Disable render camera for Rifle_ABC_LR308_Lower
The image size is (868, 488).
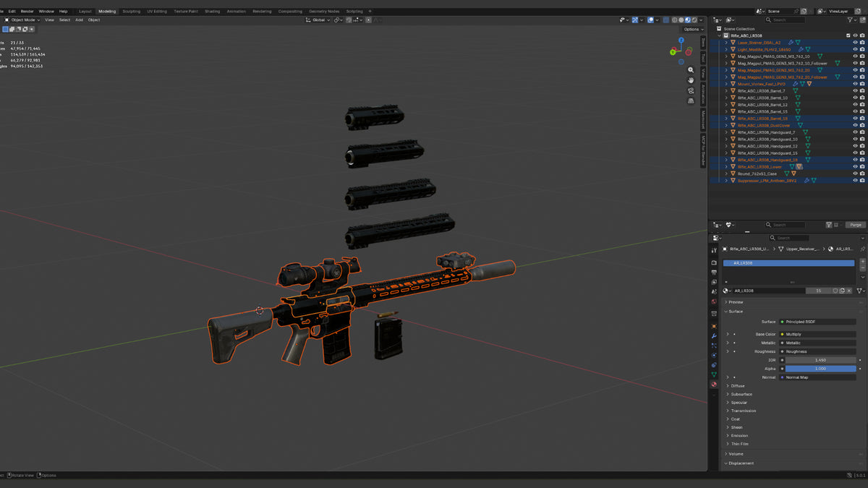[x=862, y=167]
